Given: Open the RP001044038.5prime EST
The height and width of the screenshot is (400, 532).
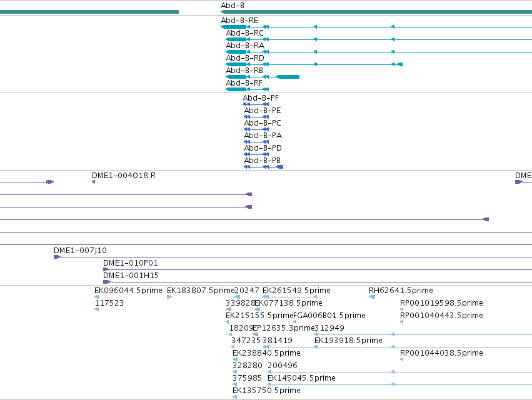Looking at the screenshot, I should click(441, 353).
